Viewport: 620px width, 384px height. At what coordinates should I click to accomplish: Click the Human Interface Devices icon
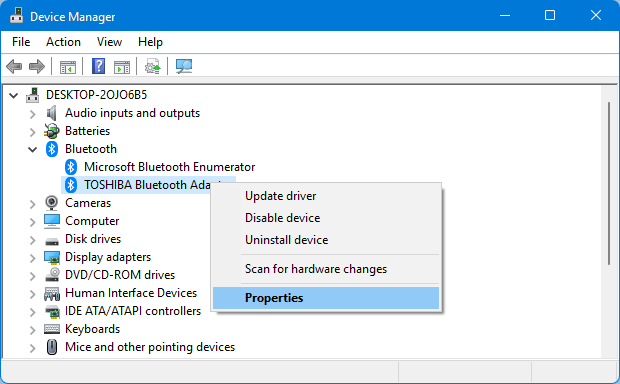[x=52, y=293]
